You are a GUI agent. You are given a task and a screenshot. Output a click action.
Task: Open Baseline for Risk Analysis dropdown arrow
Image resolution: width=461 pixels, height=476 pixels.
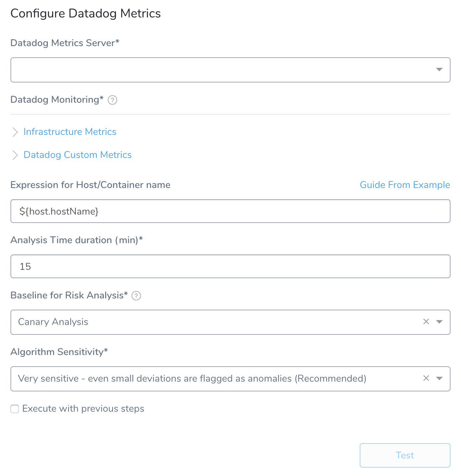pyautogui.click(x=439, y=322)
